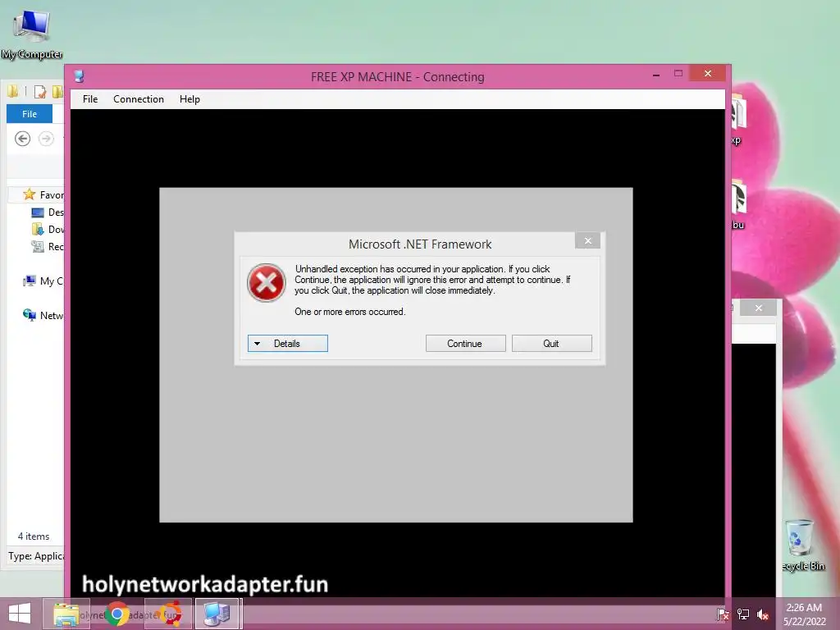Screen dimensions: 840x630
Task: Close the FREE XP MACHINE window
Action: (708, 73)
